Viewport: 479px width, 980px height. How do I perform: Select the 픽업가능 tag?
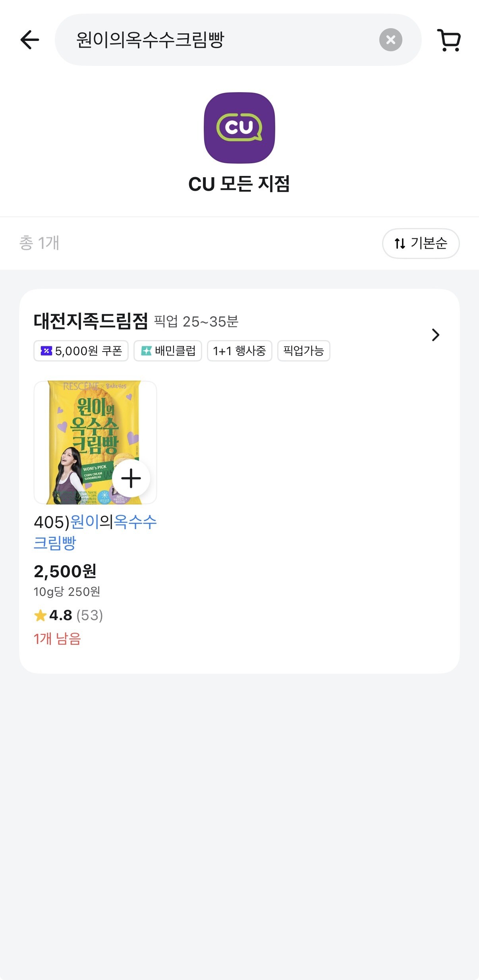[303, 351]
